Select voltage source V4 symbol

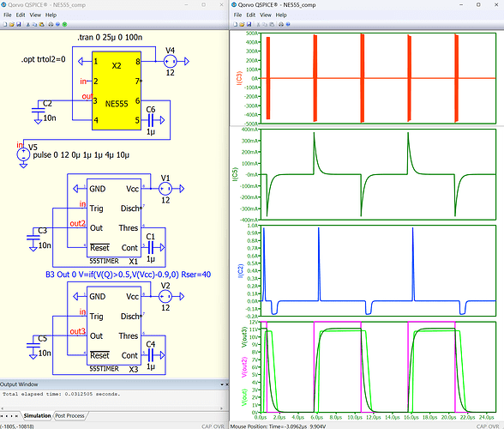(170, 61)
